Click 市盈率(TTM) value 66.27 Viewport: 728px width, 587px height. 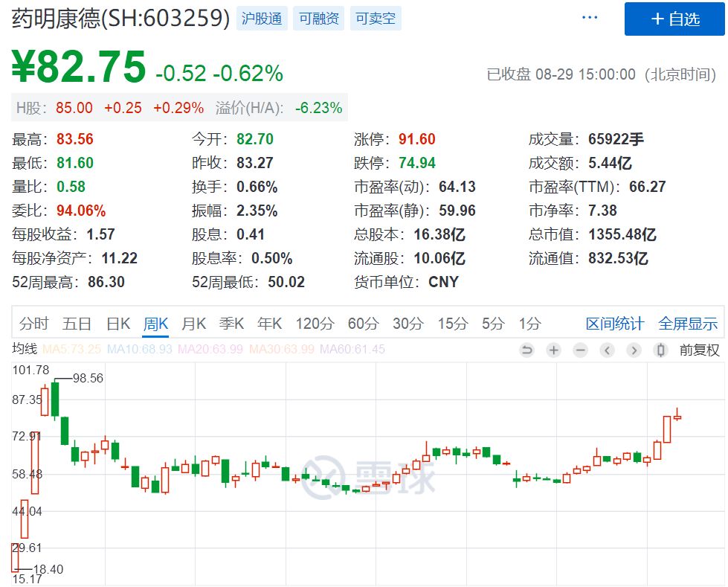pos(647,187)
